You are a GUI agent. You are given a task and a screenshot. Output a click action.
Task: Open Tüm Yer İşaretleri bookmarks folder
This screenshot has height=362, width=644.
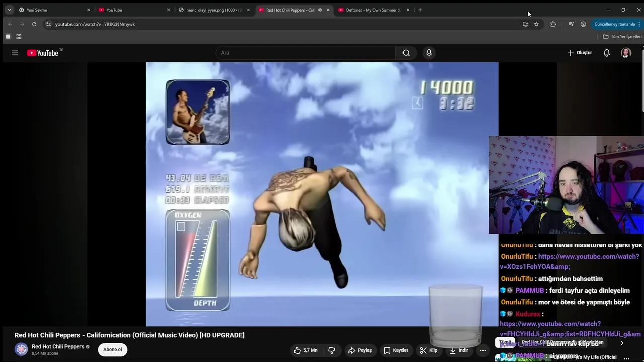click(622, 37)
